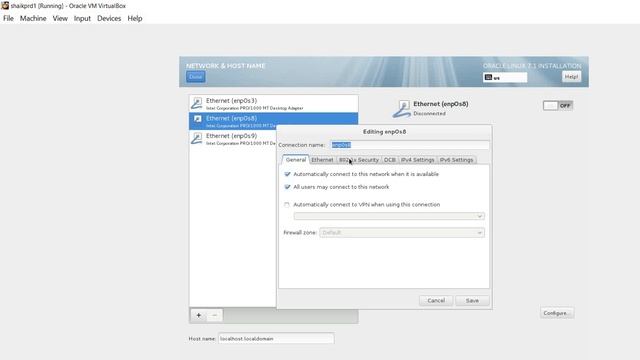Click the Host name input field
The width and height of the screenshot is (640, 360).
(x=276, y=338)
